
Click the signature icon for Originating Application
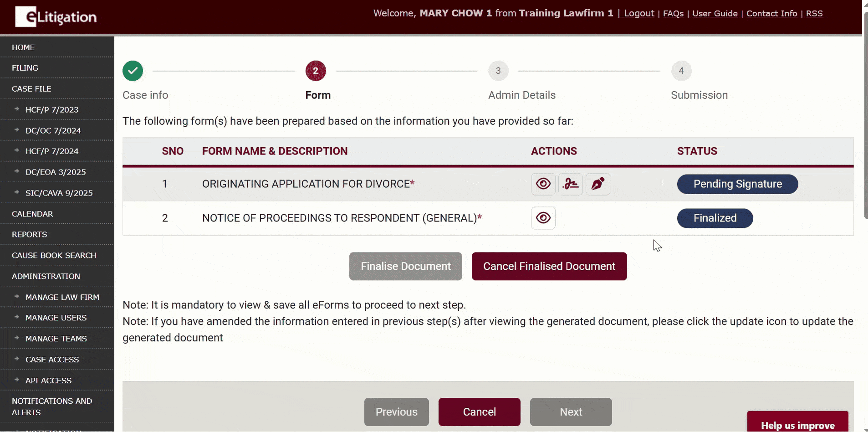pyautogui.click(x=570, y=184)
